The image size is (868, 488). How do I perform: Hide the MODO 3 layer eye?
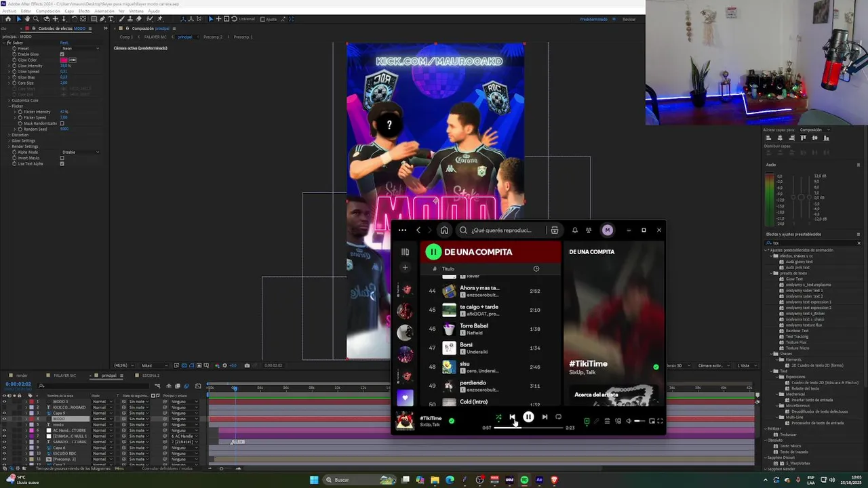click(x=4, y=401)
